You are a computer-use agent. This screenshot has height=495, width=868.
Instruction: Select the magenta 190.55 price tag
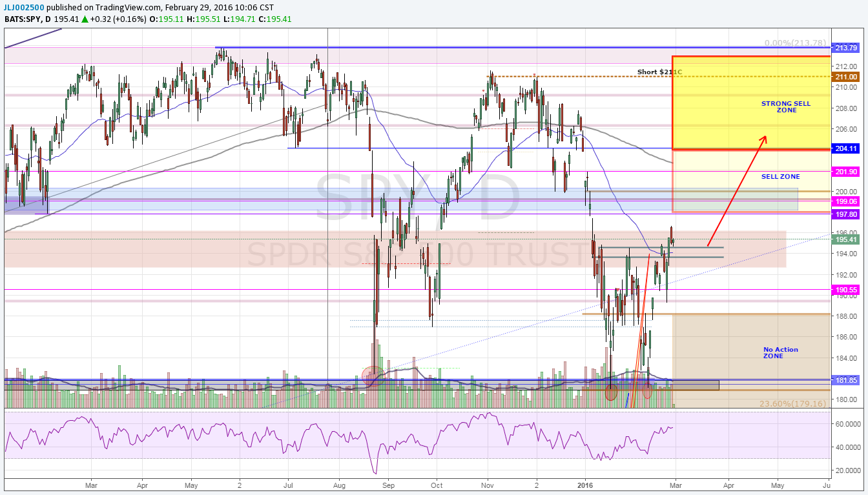point(846,290)
